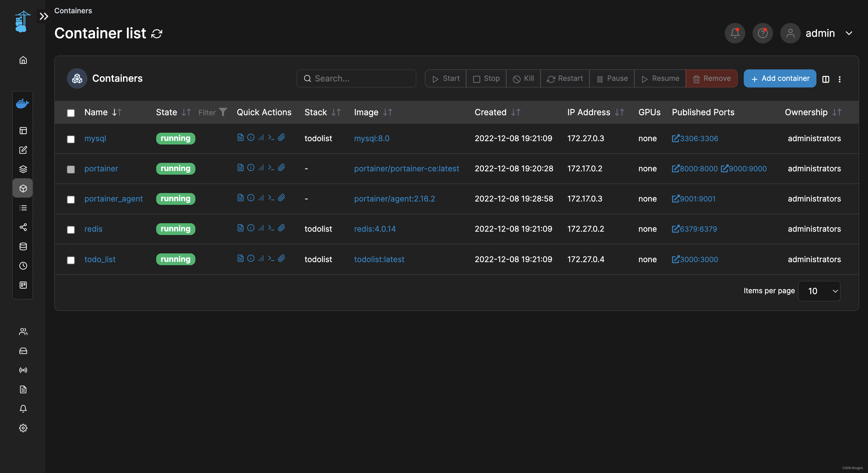Open the Home icon in the sidebar
The height and width of the screenshot is (473, 868).
[x=23, y=60]
